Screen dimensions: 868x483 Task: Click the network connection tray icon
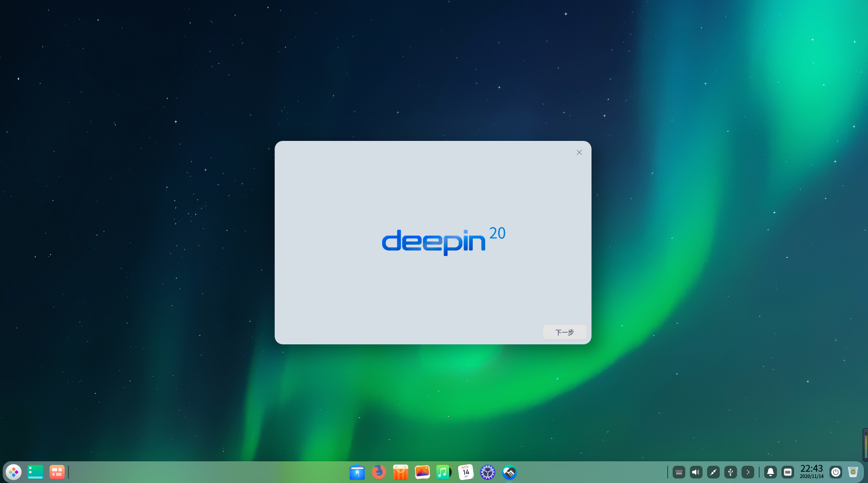(713, 472)
